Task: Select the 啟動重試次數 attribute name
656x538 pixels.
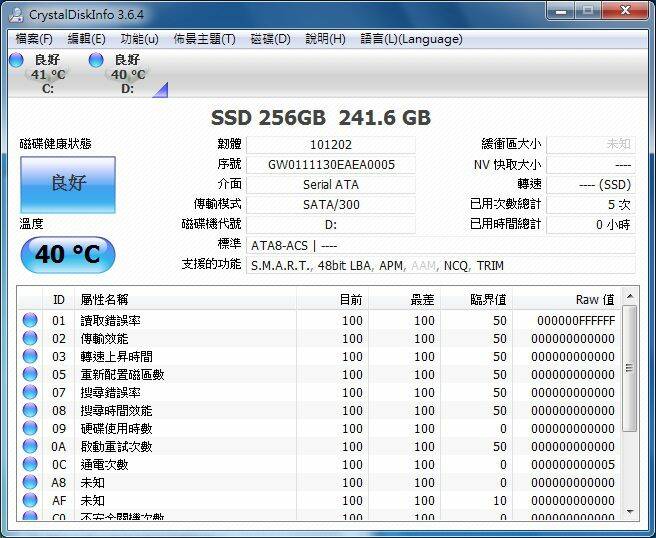Action: 117,447
